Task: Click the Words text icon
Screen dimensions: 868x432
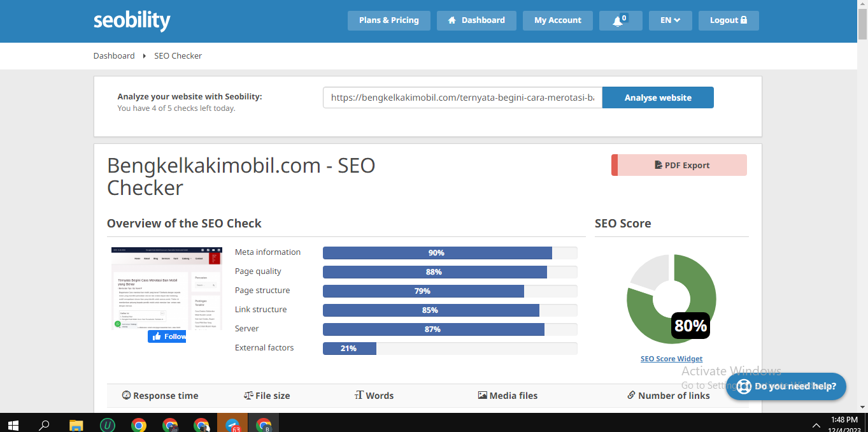Action: 359,396
